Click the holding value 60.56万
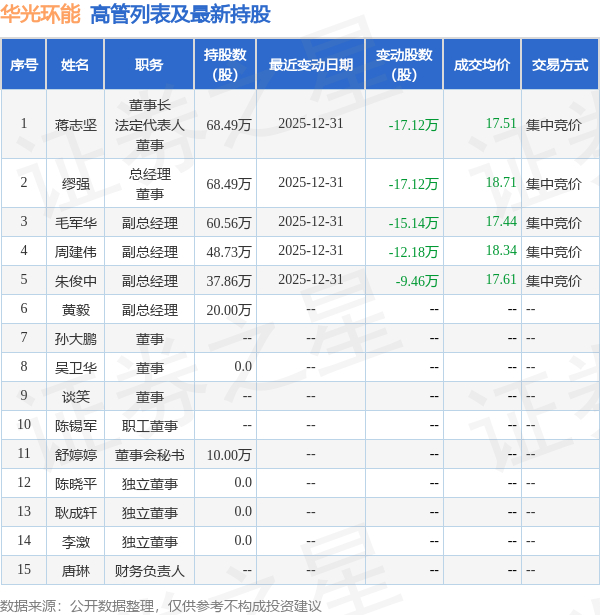This screenshot has height=615, width=600. pos(229,223)
